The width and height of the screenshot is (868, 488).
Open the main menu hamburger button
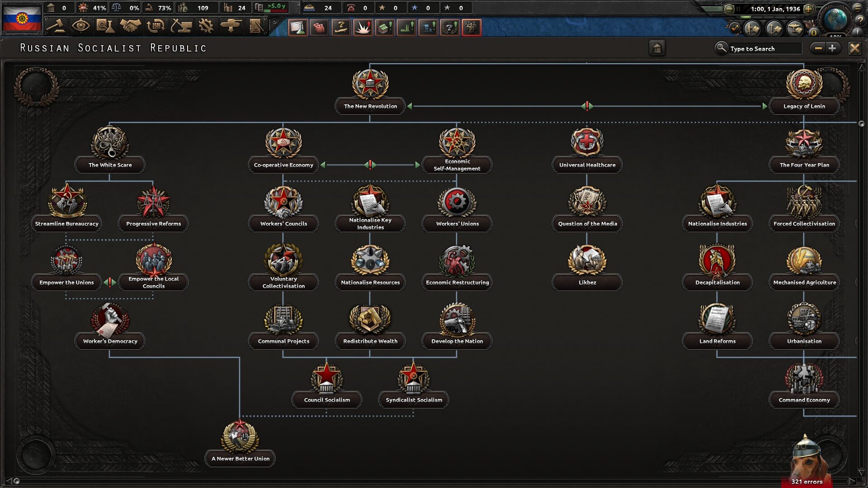click(x=858, y=8)
